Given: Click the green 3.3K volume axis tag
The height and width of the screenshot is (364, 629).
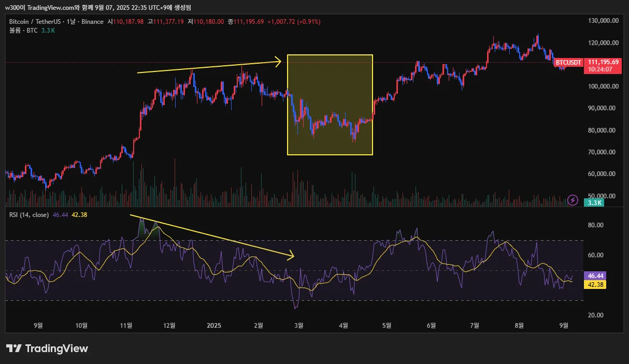Looking at the screenshot, I should coord(593,203).
